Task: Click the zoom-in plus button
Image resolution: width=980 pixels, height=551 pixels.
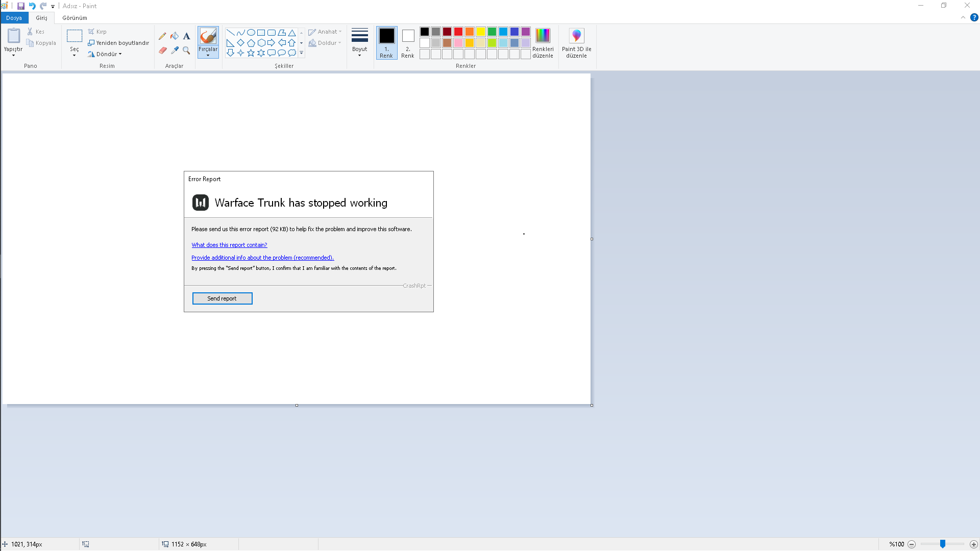Action: click(973, 544)
